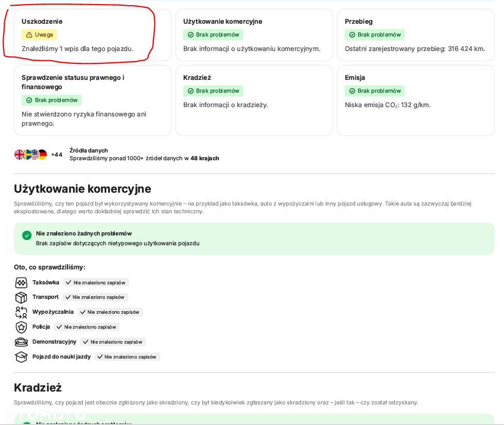This screenshot has height=425, width=504.
Task: Select the Przebieg mileage card
Action: click(415, 36)
